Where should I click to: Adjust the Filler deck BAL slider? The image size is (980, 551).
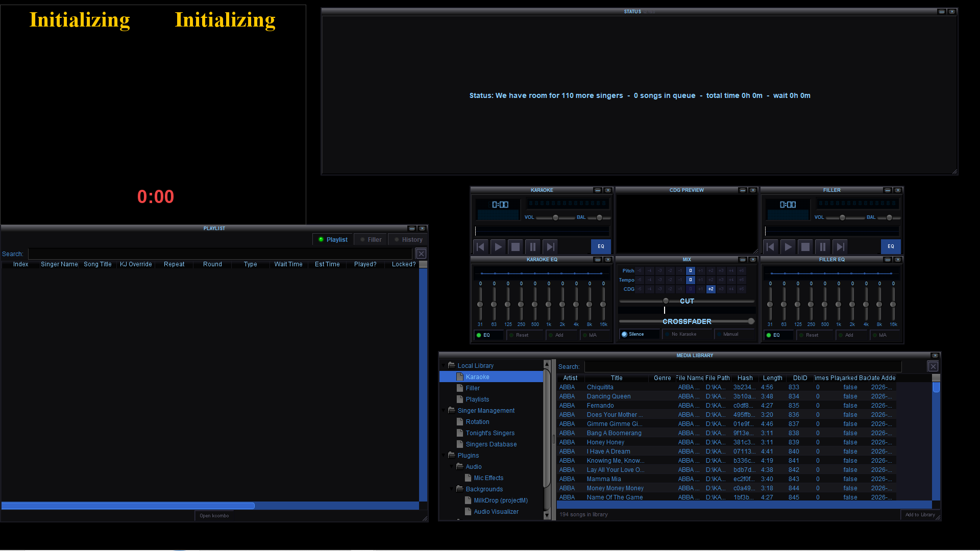(x=889, y=218)
